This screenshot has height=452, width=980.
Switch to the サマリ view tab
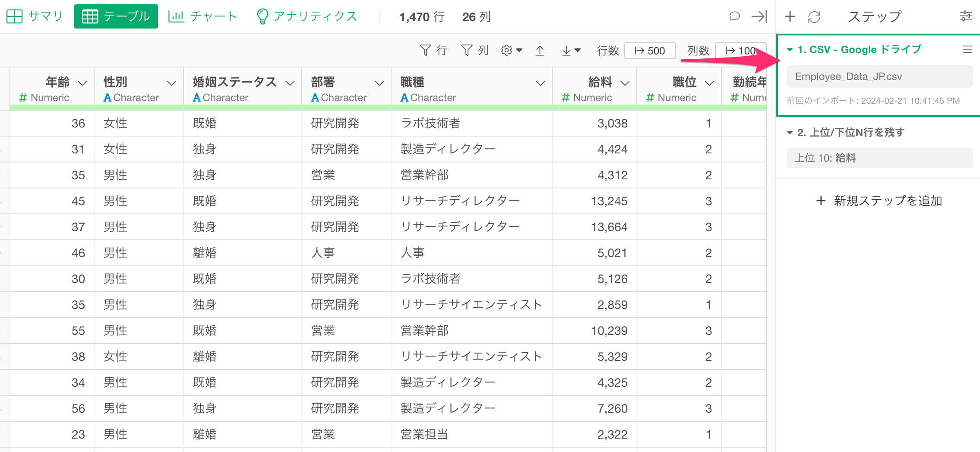point(35,16)
